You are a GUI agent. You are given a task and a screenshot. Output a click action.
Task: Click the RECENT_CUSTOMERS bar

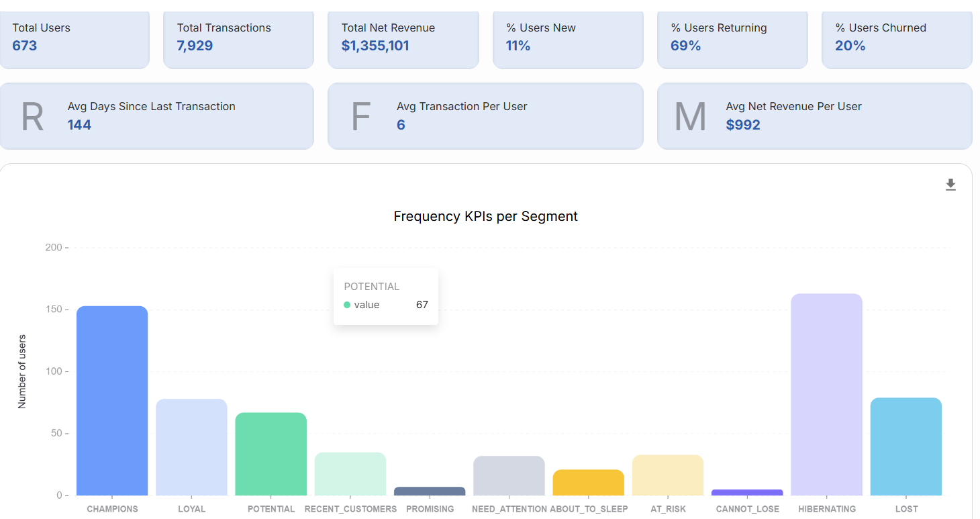(350, 474)
